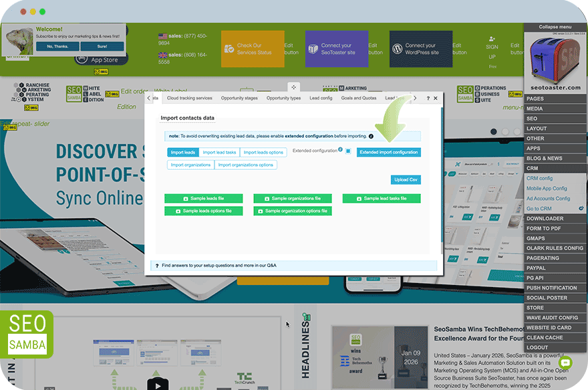Open the Lead config tab
Screen dimensions: 588x390
tap(321, 98)
